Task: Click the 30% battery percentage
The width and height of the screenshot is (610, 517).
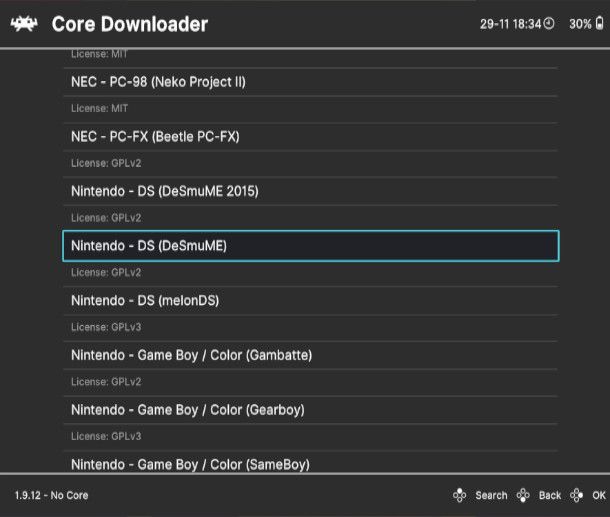Action: [x=580, y=24]
